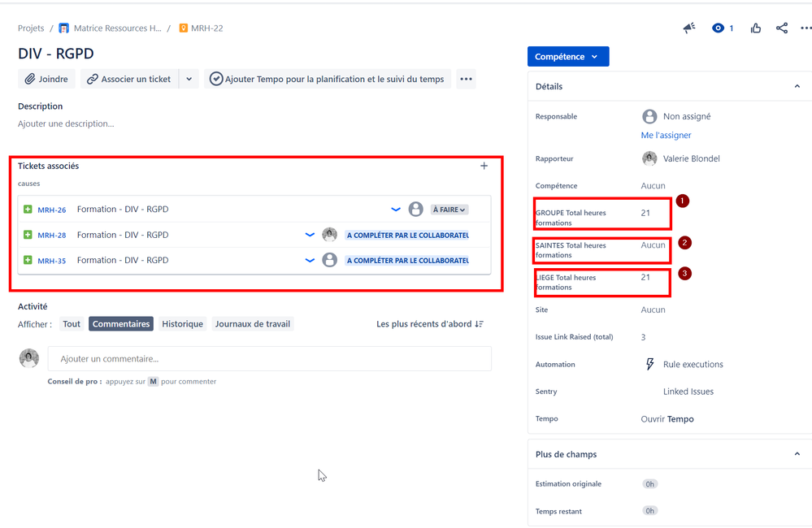Viewport: 812px width, 528px height.
Task: Click the MRH-35 issue type icon
Action: point(28,260)
